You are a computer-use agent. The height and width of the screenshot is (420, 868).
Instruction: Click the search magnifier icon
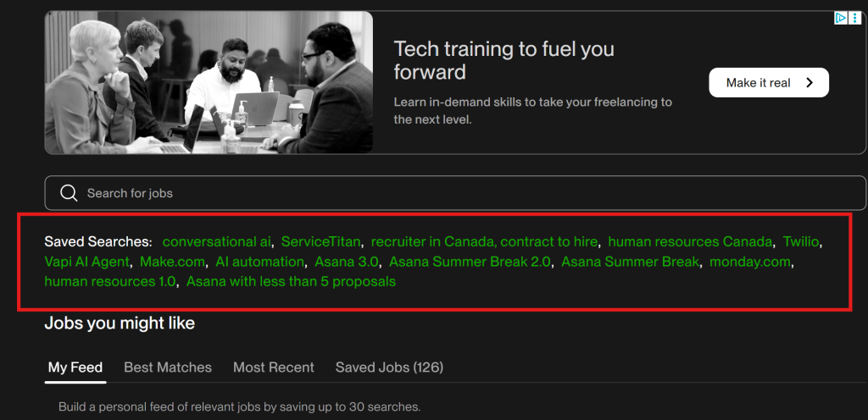point(69,193)
